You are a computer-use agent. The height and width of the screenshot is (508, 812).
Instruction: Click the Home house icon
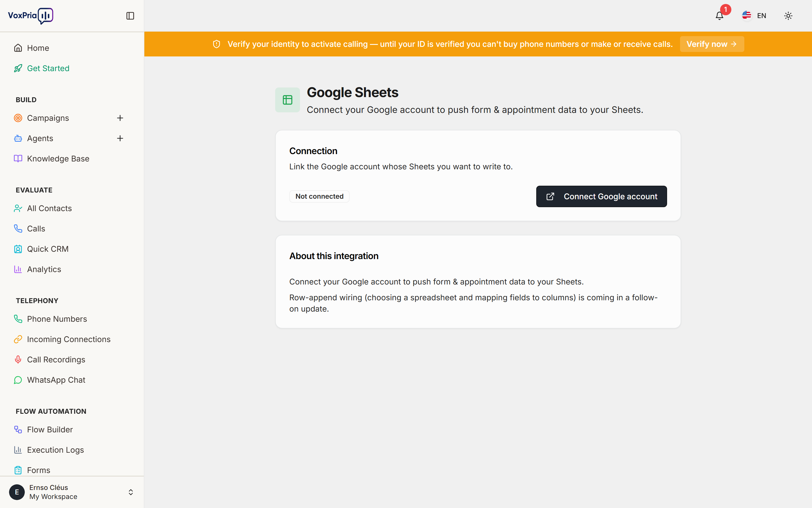click(x=18, y=48)
